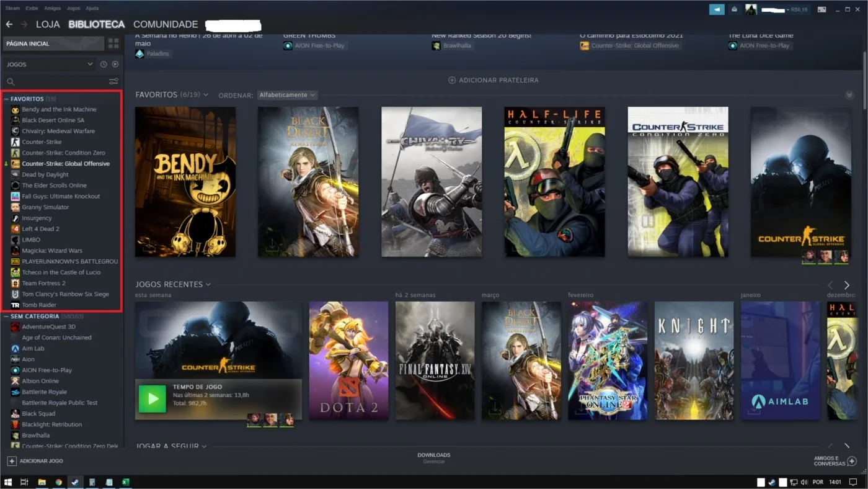
Task: Click the green play button for CS:GO
Action: coord(152,399)
